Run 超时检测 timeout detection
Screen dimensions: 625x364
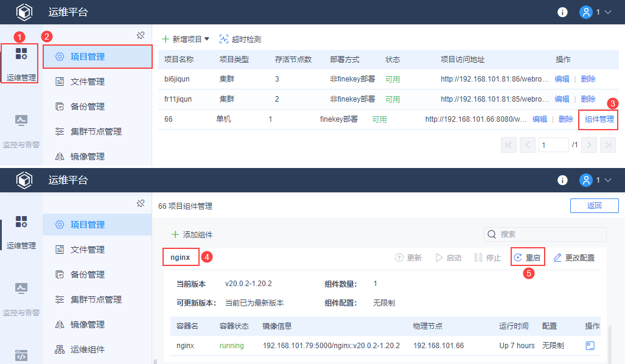[x=240, y=39]
